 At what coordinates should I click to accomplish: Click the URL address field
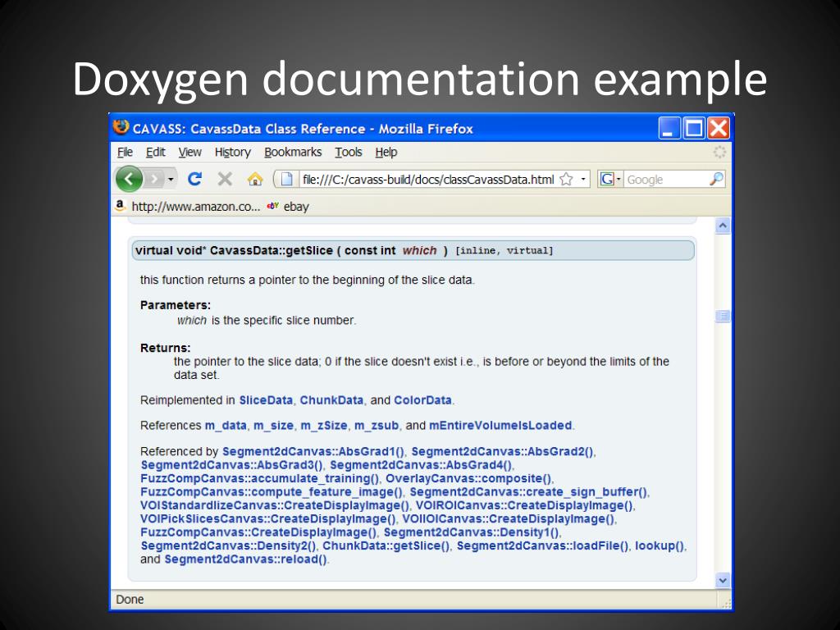pyautogui.click(x=427, y=180)
